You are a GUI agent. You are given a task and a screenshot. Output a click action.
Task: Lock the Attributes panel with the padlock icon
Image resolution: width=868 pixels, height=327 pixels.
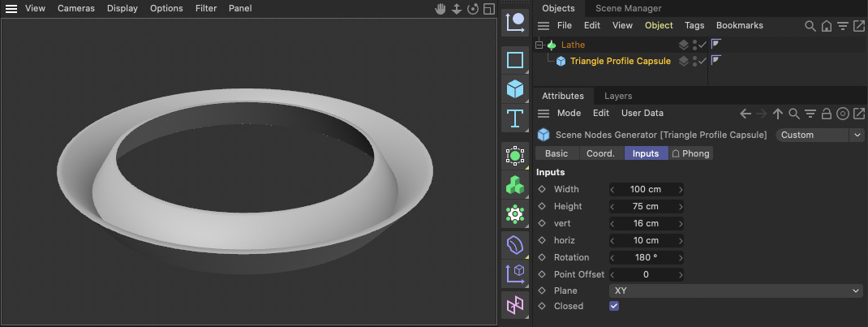click(827, 114)
